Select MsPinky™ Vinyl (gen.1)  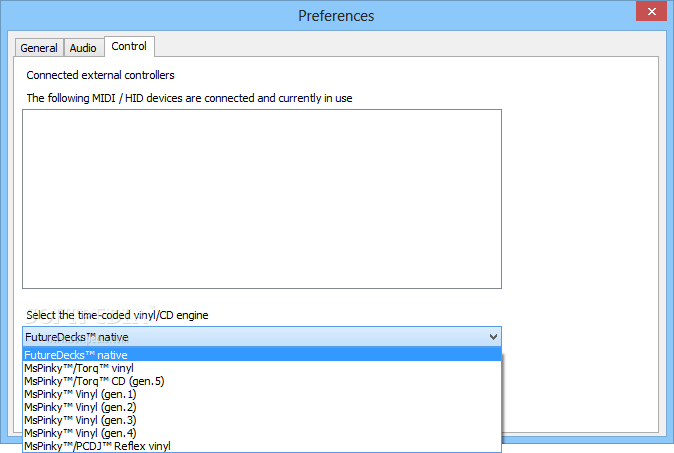[x=262, y=394]
